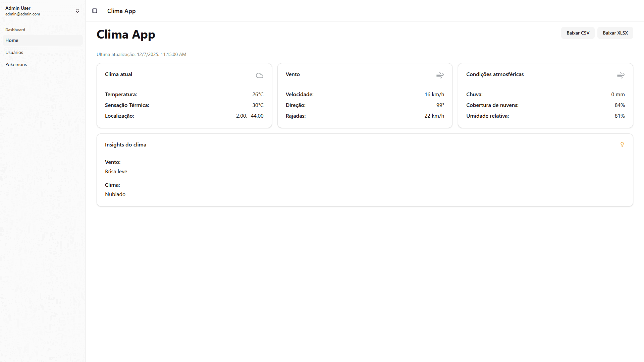Click the Nublado climate insight text
The height and width of the screenshot is (362, 644).
[115, 194]
